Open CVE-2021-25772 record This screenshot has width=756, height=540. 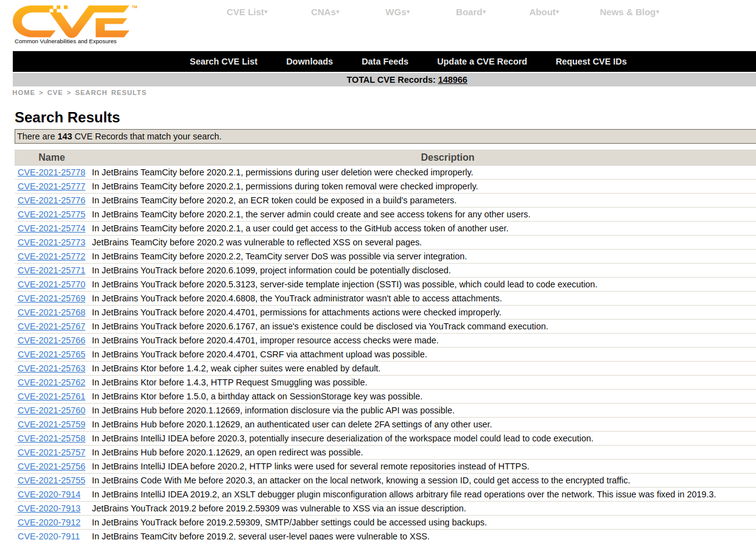(x=52, y=256)
